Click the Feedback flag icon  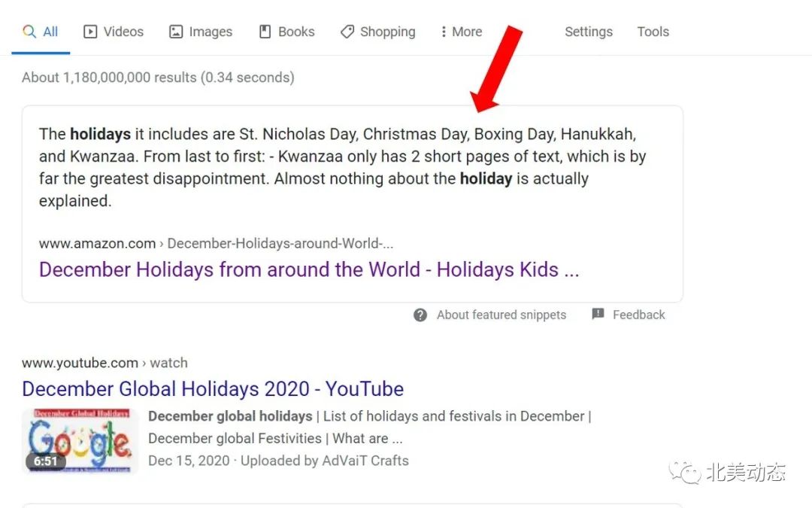point(598,314)
